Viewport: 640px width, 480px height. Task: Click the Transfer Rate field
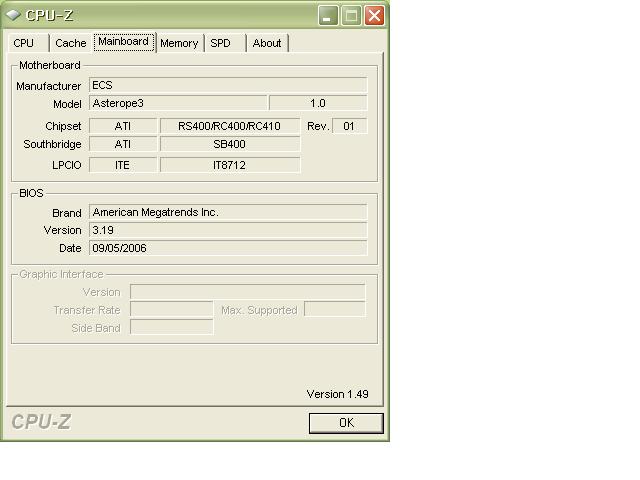pos(171,309)
